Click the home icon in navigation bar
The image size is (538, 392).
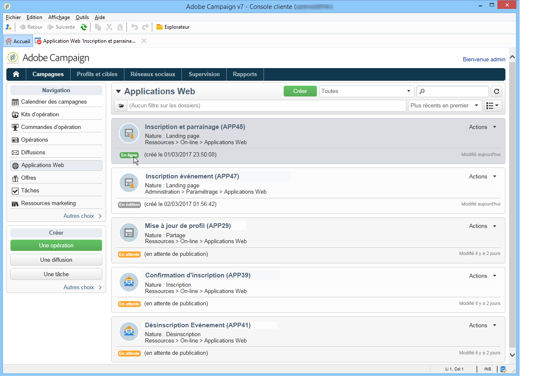(16, 74)
